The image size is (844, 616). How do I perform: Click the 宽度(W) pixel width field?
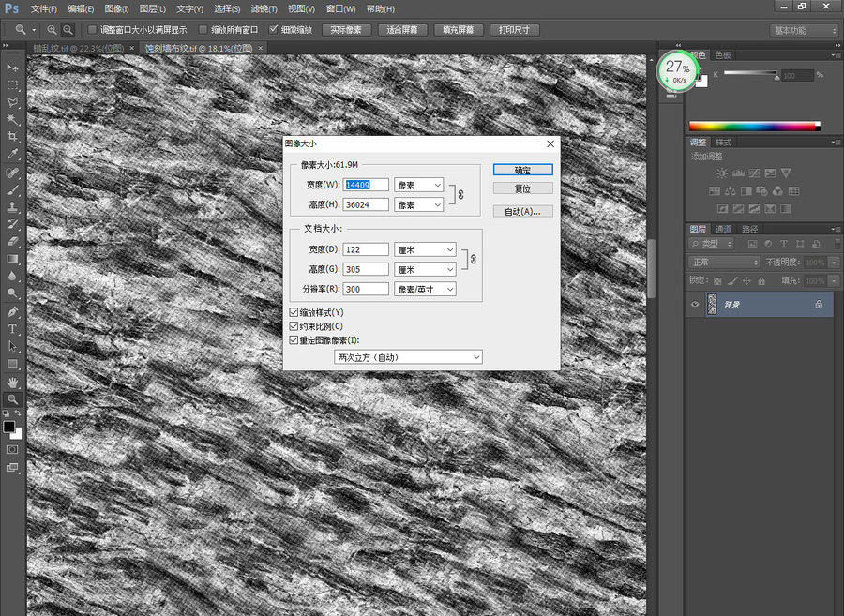click(366, 185)
